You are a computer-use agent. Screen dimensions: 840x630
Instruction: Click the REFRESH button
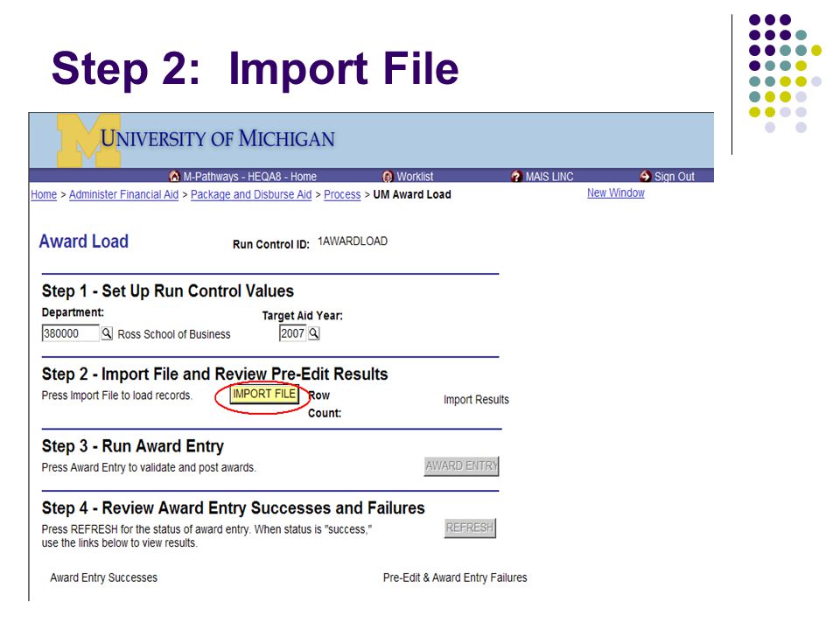pyautogui.click(x=470, y=528)
